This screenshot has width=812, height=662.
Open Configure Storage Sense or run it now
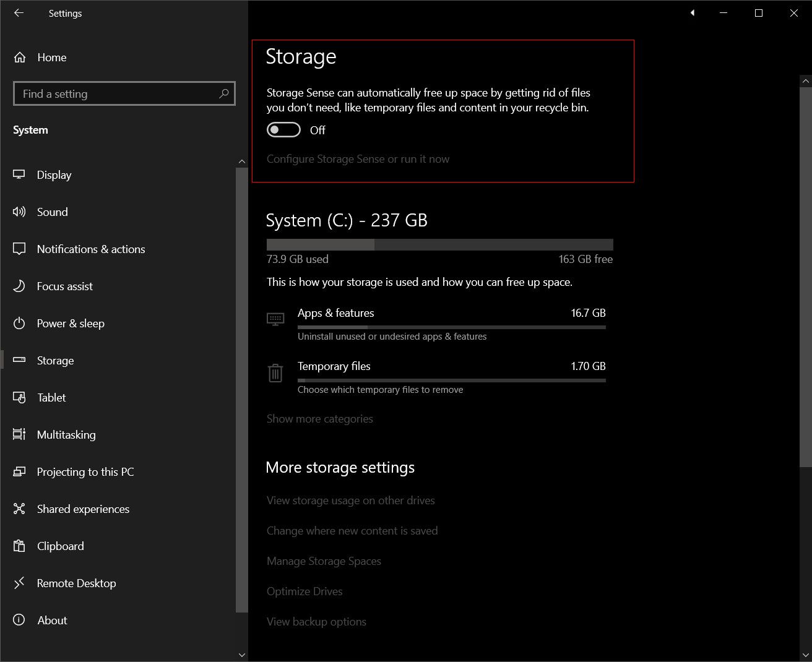[x=358, y=159]
